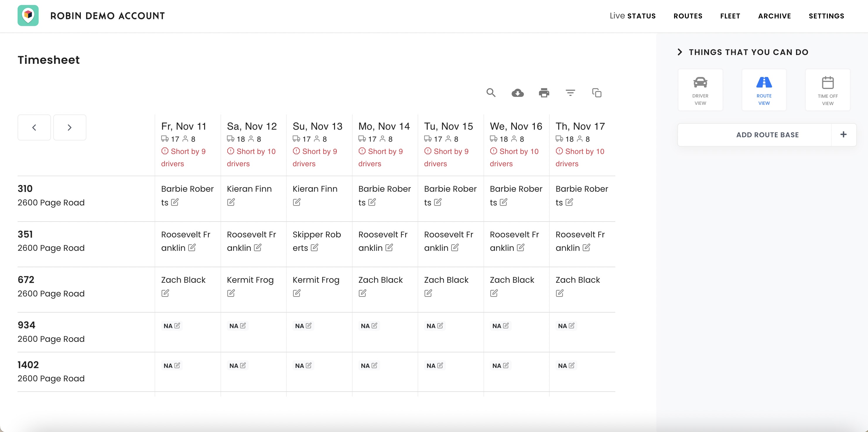Download timesheet via cloud icon

tap(517, 92)
